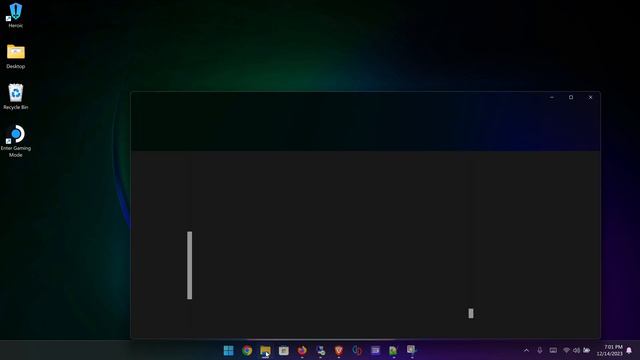Open the Desktop folder icon

(x=16, y=56)
